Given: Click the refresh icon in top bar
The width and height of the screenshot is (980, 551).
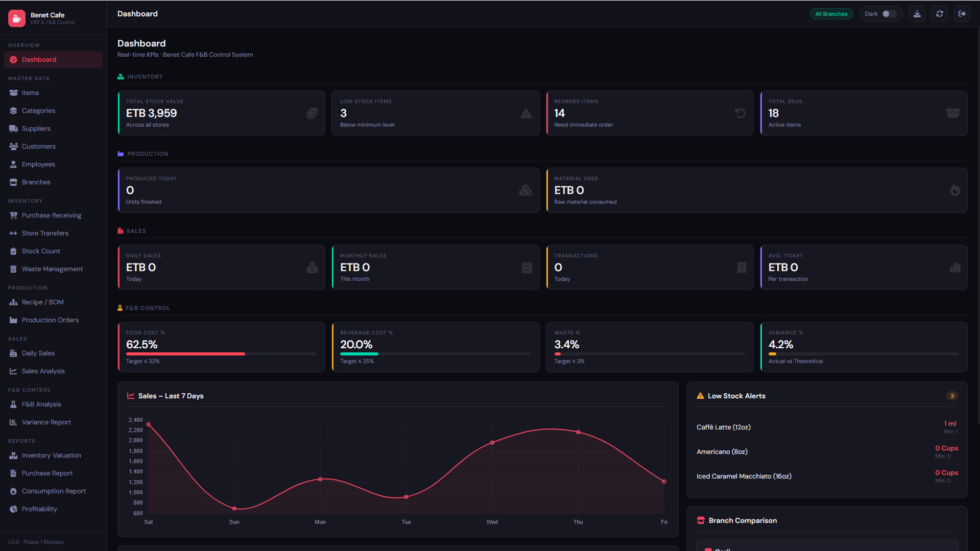Looking at the screenshot, I should [940, 14].
